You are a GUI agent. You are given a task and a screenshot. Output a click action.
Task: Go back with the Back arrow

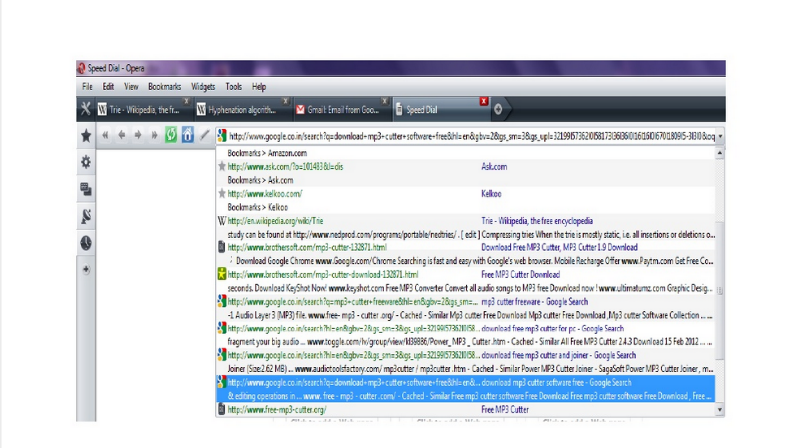(x=122, y=135)
